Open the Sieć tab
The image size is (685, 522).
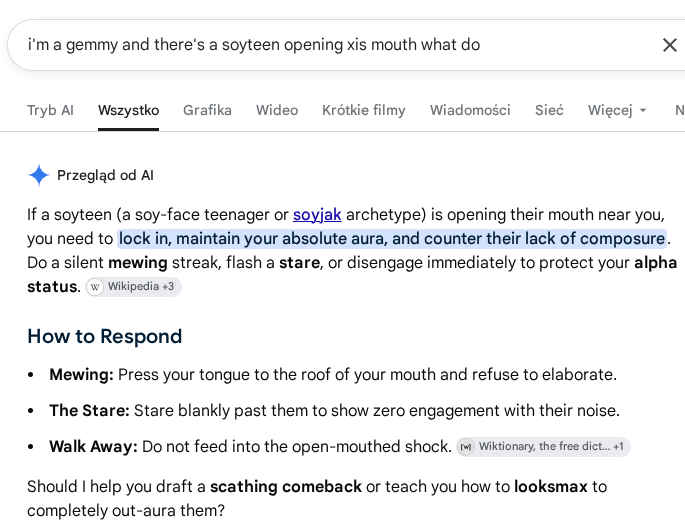[549, 110]
